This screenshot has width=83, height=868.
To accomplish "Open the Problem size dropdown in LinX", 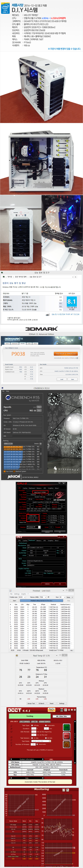I will 22,597.
